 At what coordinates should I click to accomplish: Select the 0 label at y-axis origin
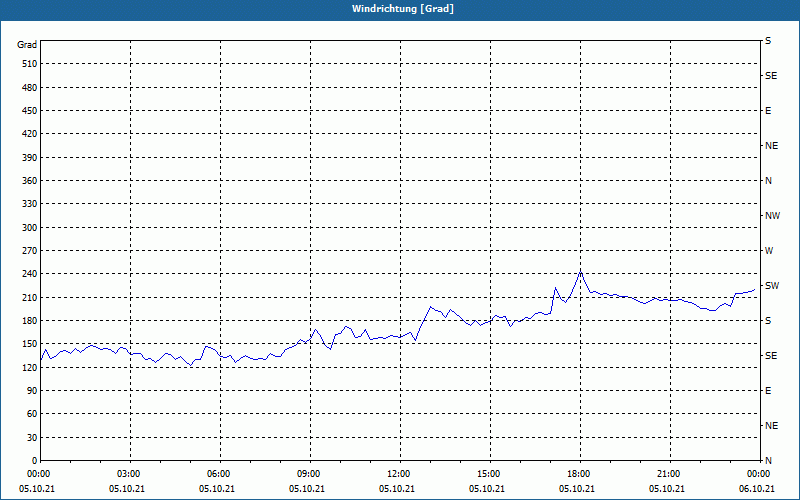[x=35, y=460]
